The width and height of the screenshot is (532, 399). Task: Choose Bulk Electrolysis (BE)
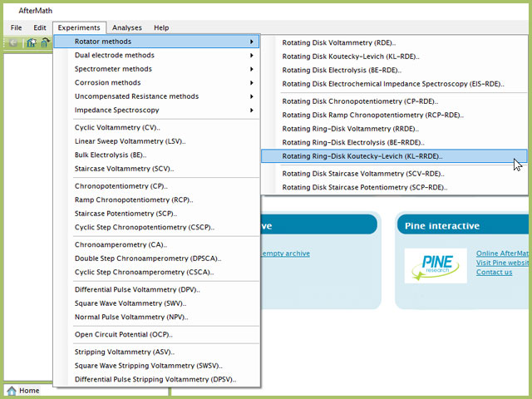tap(157, 155)
